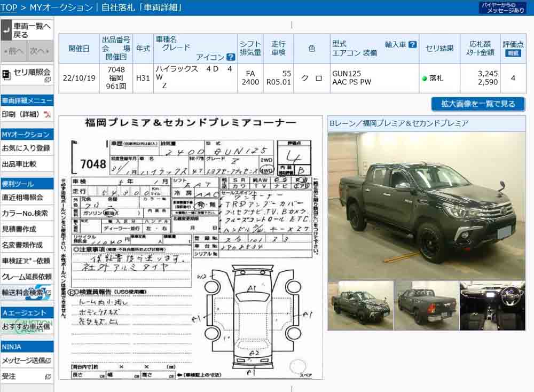Open the main Hilux front photo
Image resolution: width=534 pixels, height=392 pixels.
[x=426, y=206]
